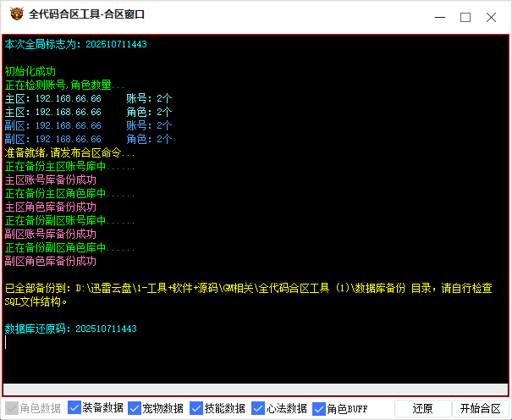
Task: Toggle the disabled 角色数据 checkbox
Action: click(11, 408)
